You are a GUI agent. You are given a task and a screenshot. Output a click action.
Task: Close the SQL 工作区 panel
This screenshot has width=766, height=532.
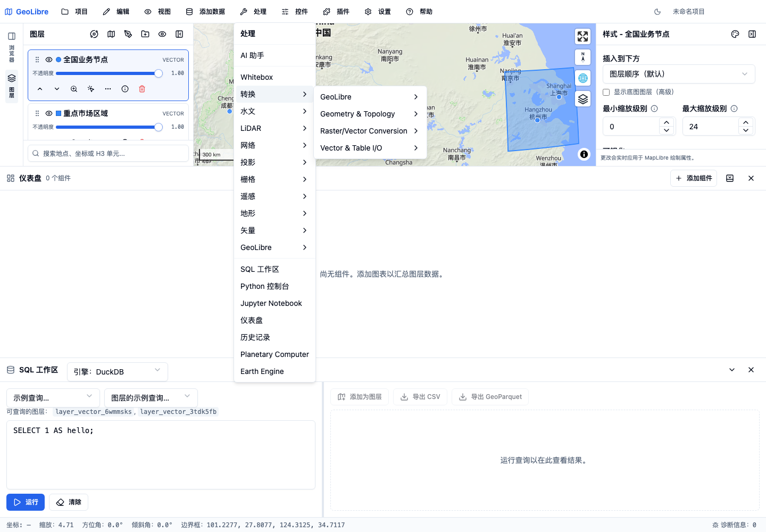pos(751,370)
